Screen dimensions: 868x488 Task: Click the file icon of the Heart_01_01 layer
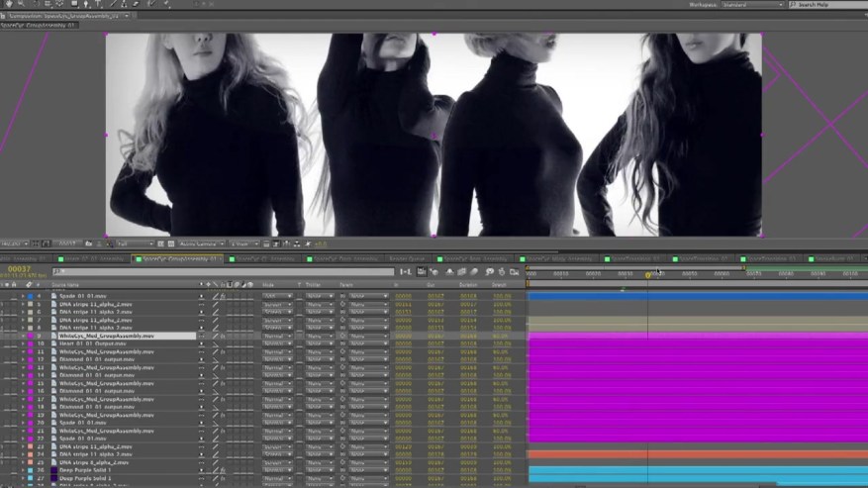[54, 343]
